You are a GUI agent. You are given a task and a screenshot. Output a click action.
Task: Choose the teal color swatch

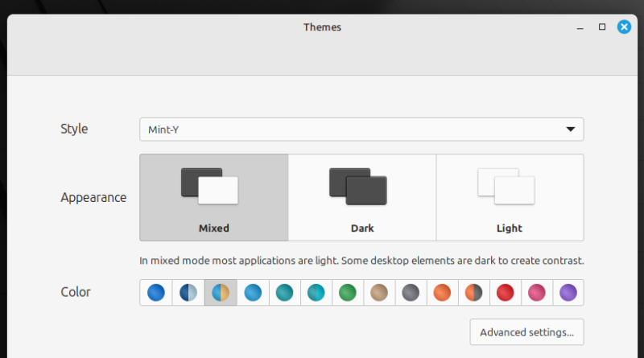coord(285,293)
